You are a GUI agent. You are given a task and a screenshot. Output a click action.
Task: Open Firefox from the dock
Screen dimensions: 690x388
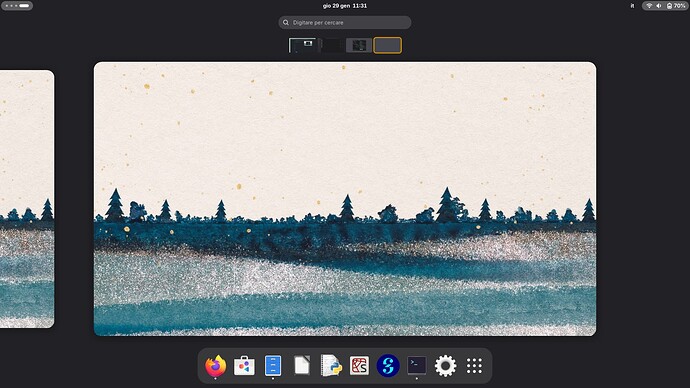coord(215,366)
